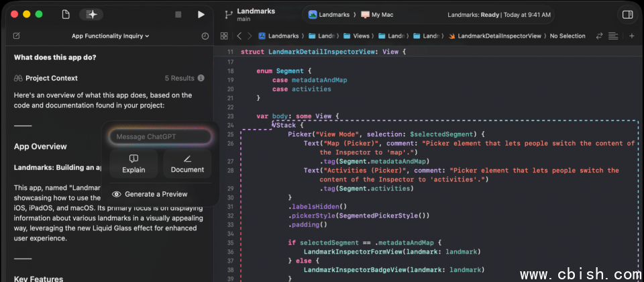Click the Project Context label
This screenshot has height=282, width=644.
52,78
